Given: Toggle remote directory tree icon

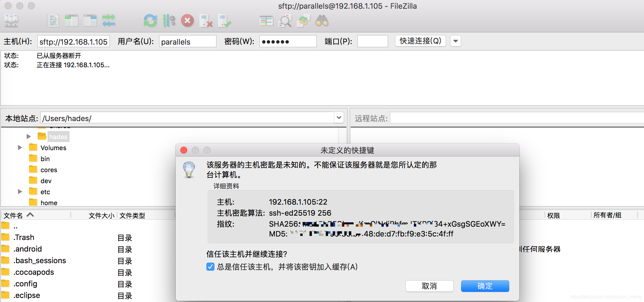Looking at the screenshot, I should point(90,21).
